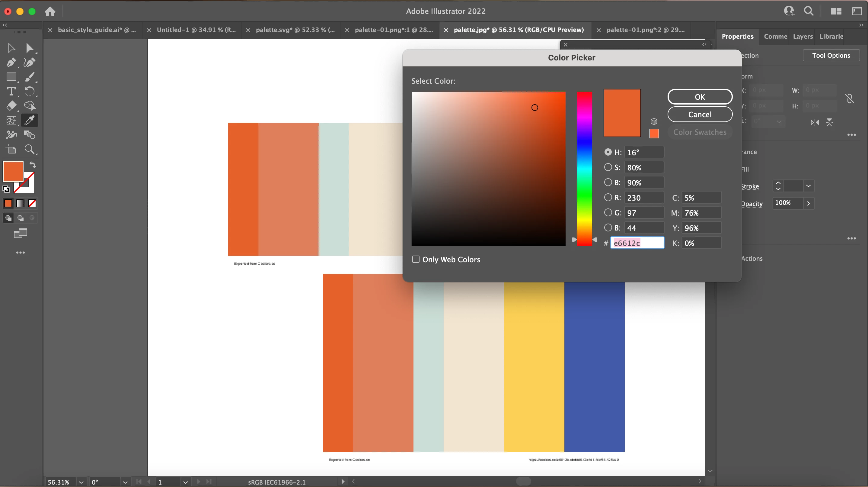Screen dimensions: 868x487
Task: Swap fill and stroke colors
Action: (x=33, y=165)
